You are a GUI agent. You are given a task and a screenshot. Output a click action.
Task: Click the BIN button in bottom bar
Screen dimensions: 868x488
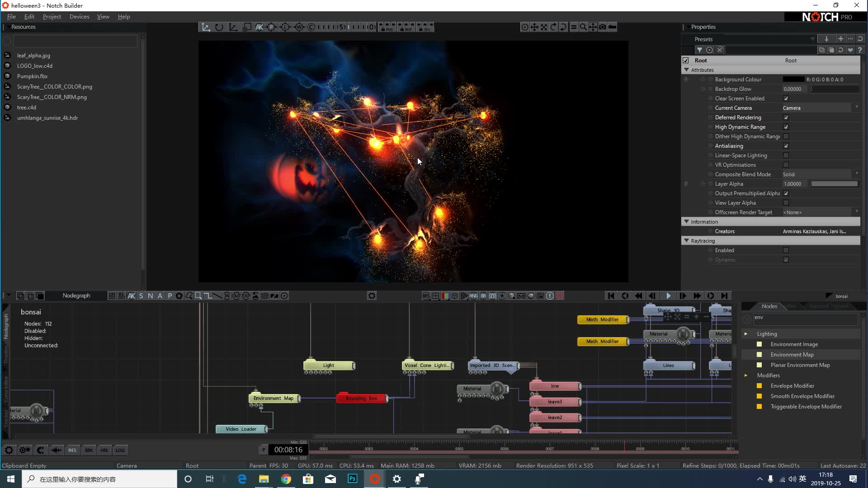[89, 450]
